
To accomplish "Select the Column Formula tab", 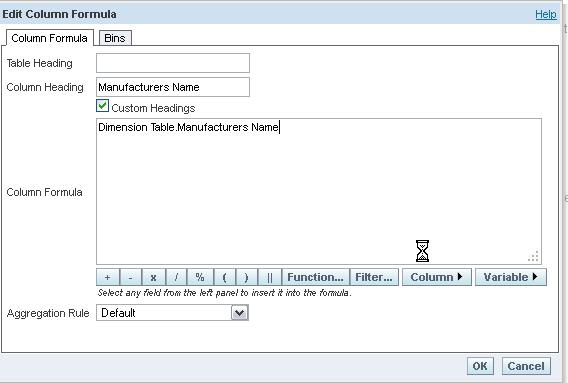I will point(50,38).
